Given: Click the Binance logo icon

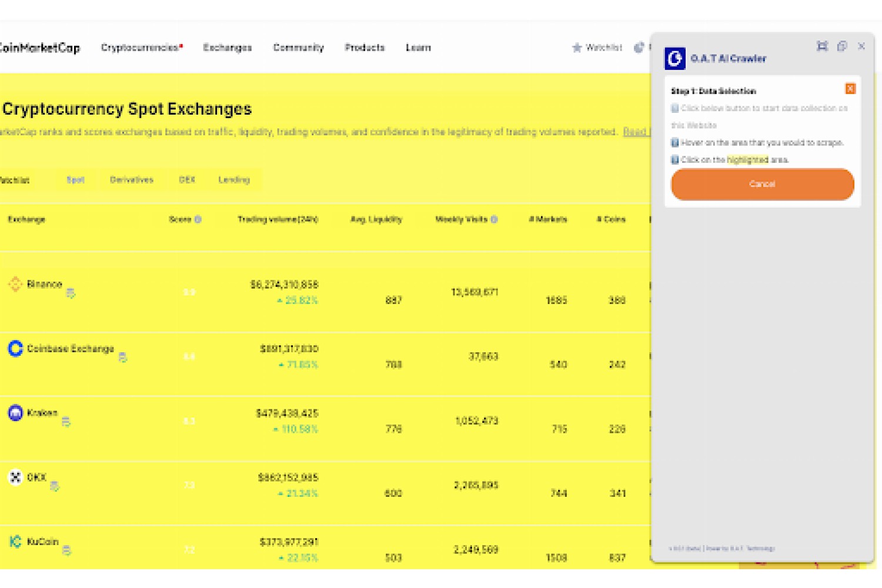Looking at the screenshot, I should pos(15,285).
